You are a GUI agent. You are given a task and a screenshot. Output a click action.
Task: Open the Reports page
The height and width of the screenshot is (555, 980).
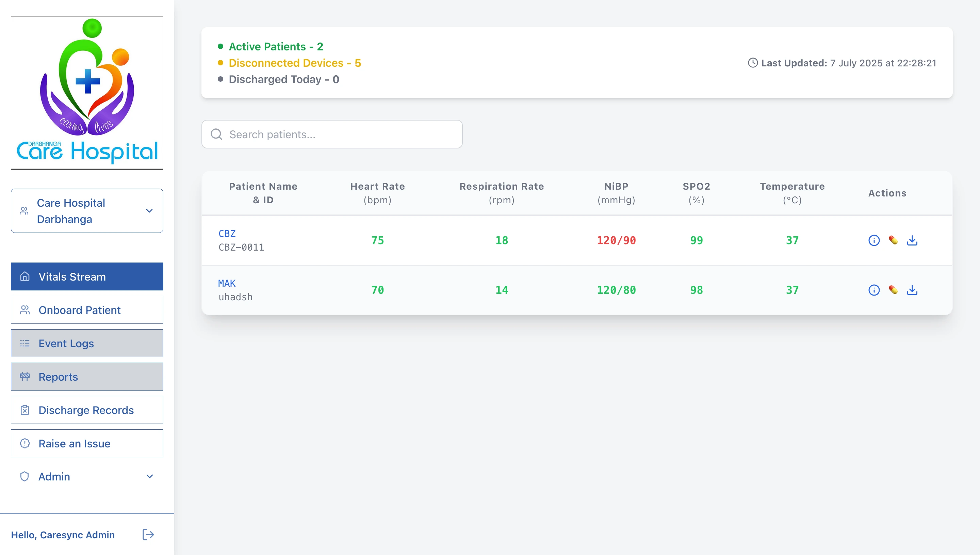[x=87, y=377]
